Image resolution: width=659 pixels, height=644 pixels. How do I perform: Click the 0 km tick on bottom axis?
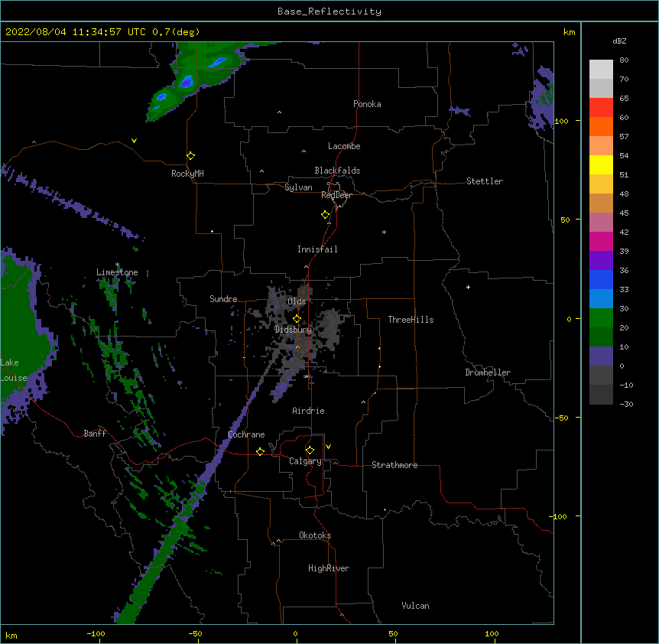click(x=295, y=633)
